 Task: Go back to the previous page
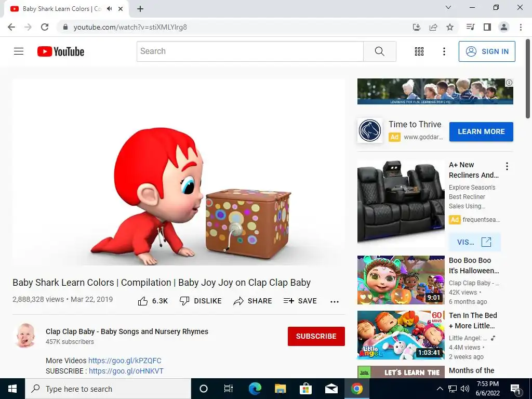11,27
